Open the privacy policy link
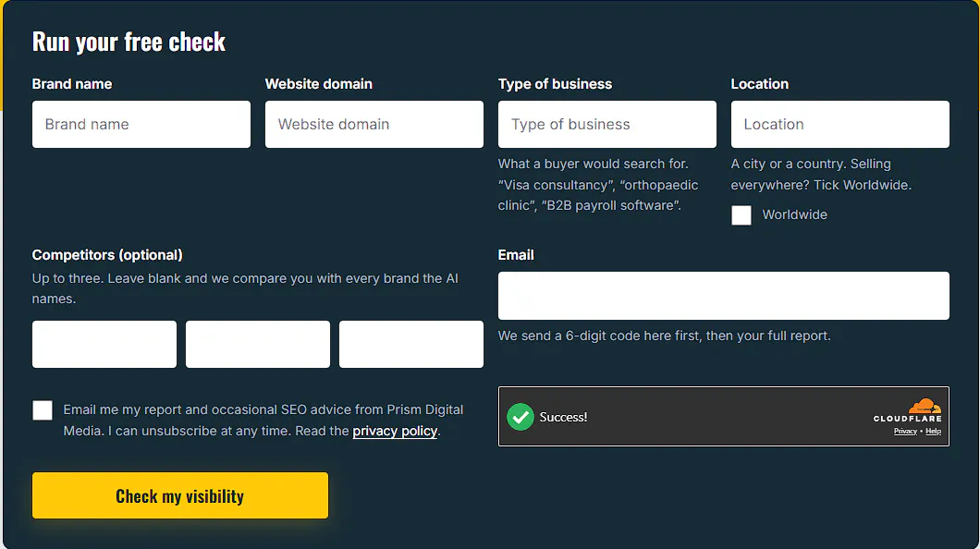 (x=395, y=431)
